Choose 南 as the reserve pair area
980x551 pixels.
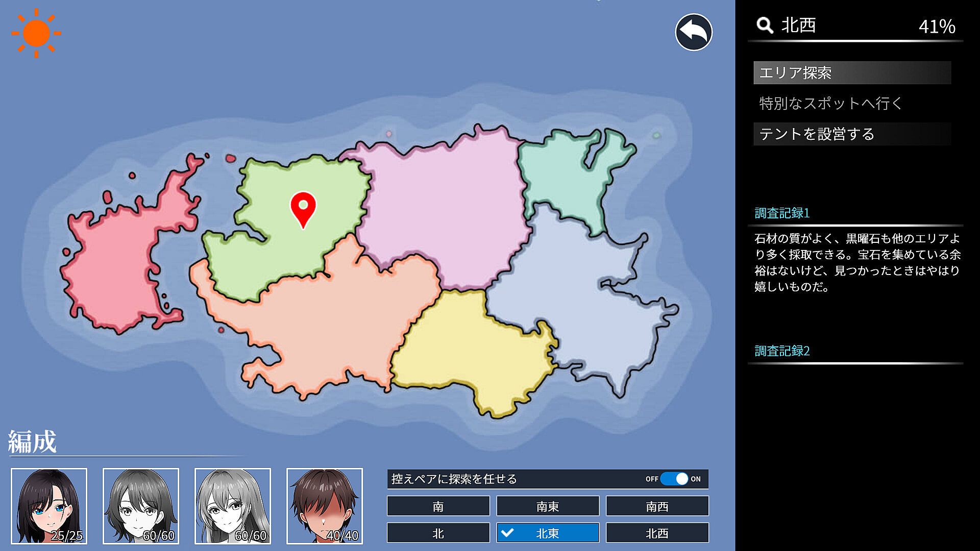438,506
